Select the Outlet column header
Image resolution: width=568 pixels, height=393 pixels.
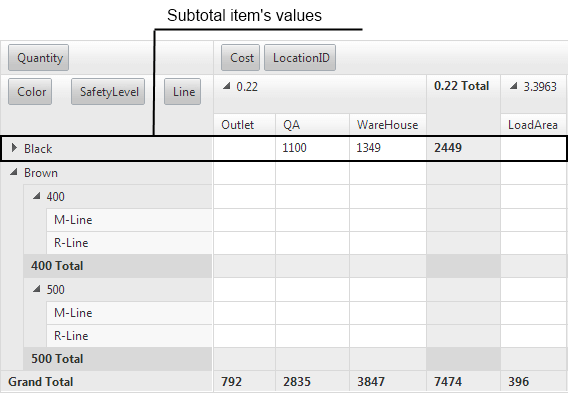point(245,125)
